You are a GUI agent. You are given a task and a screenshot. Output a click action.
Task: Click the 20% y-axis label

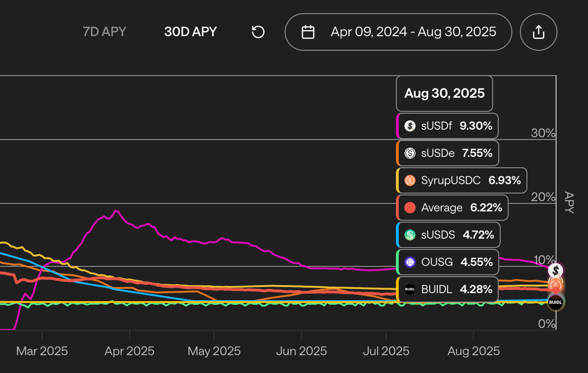tap(543, 197)
